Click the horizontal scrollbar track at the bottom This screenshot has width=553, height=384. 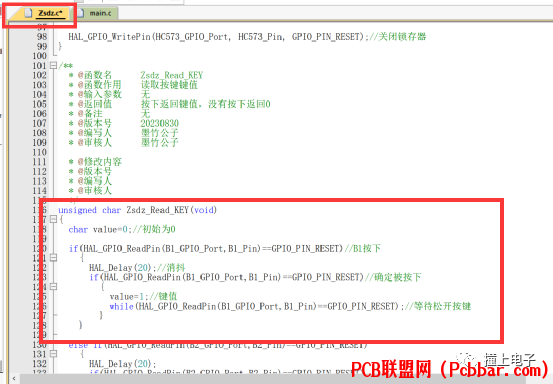tap(272, 379)
